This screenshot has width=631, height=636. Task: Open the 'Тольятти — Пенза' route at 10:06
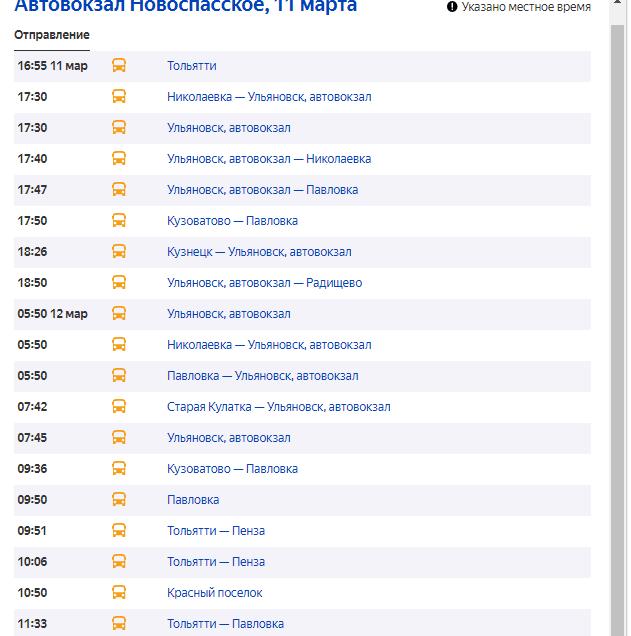tap(215, 562)
